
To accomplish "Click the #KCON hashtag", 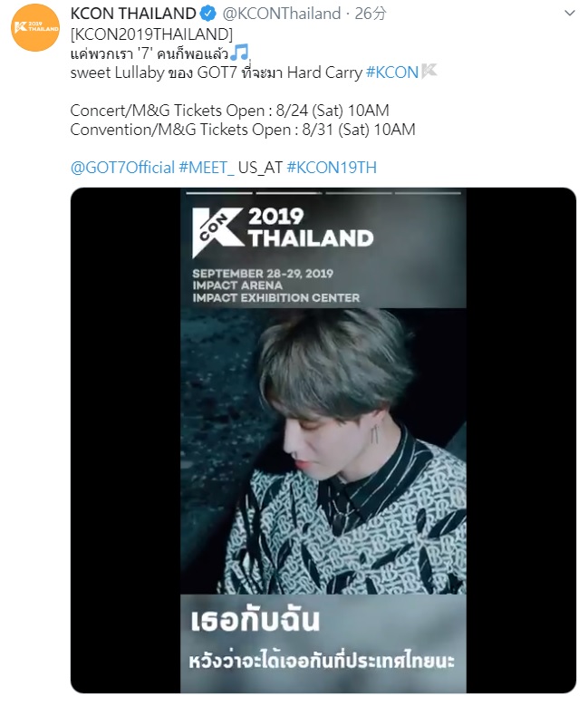I will coord(392,73).
